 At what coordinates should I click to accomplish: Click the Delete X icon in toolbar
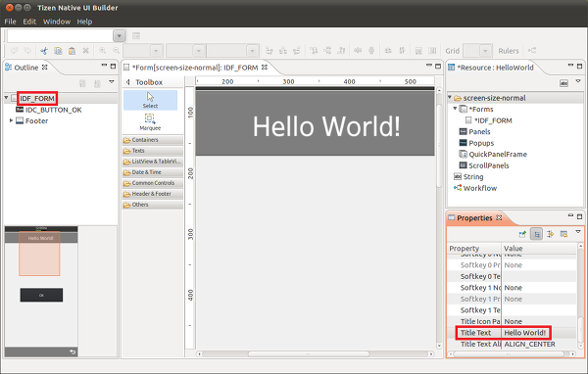click(x=86, y=51)
